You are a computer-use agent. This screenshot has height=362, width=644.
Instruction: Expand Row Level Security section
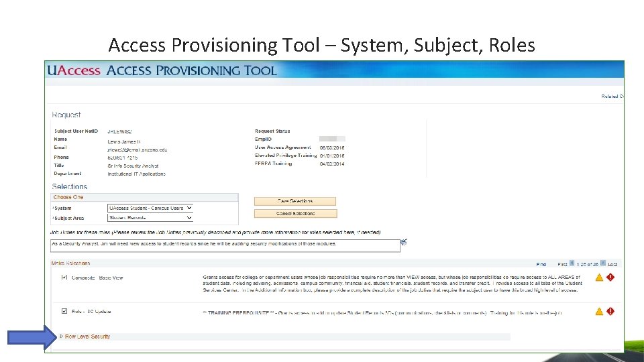coord(62,336)
